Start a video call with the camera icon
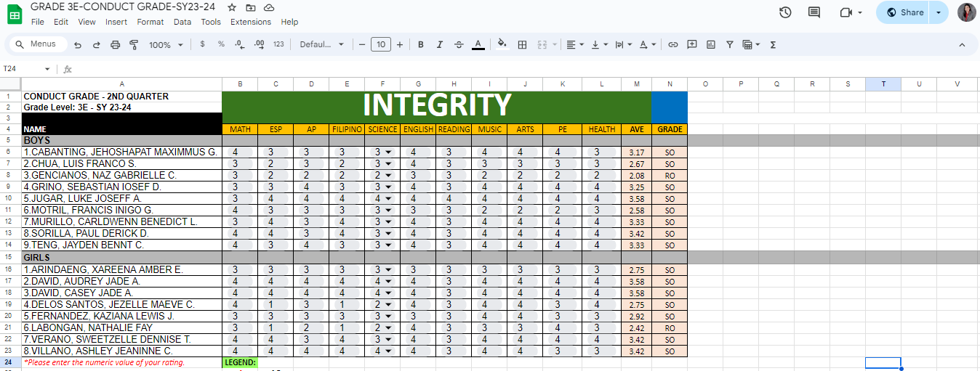The height and width of the screenshot is (371, 980). tap(846, 12)
